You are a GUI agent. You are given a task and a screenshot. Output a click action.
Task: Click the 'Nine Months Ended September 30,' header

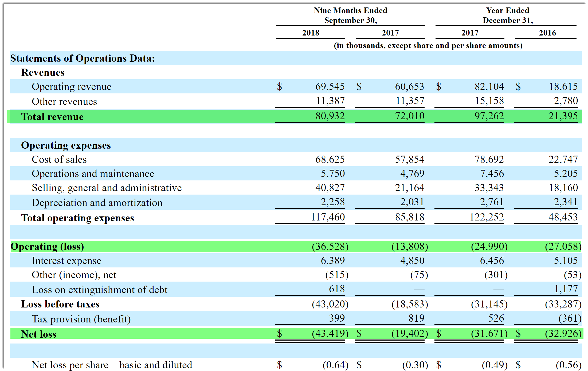click(350, 15)
